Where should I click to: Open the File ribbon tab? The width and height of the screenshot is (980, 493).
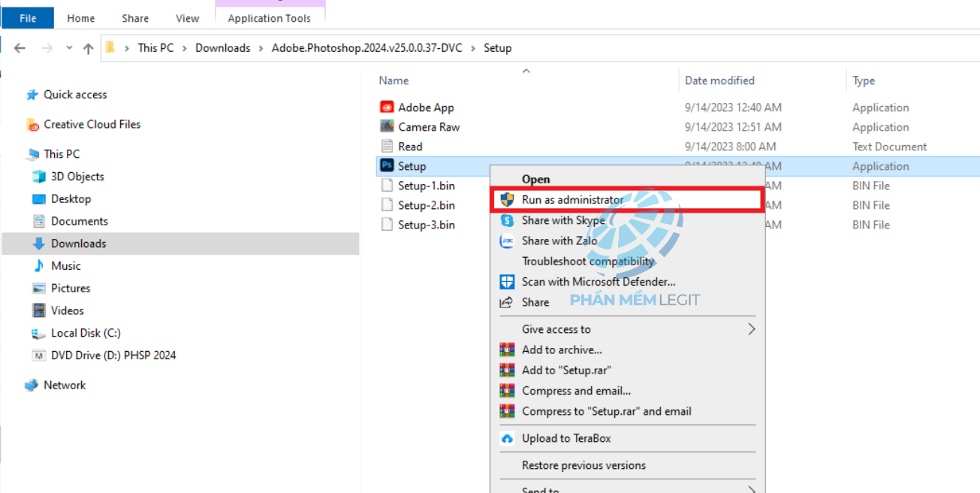(x=28, y=18)
